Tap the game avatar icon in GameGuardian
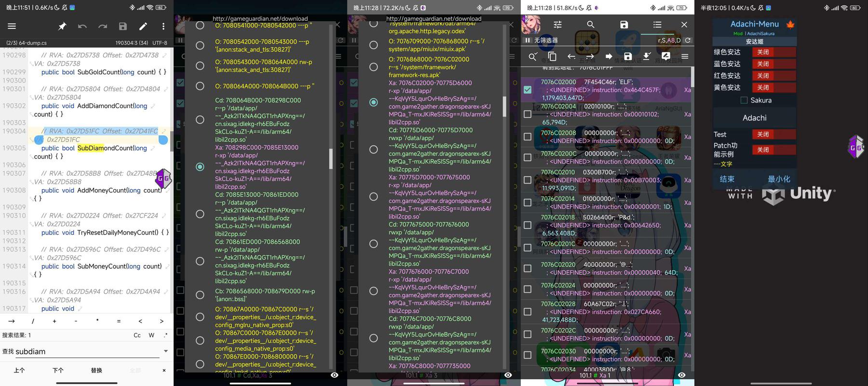The height and width of the screenshot is (386, 868). 530,25
